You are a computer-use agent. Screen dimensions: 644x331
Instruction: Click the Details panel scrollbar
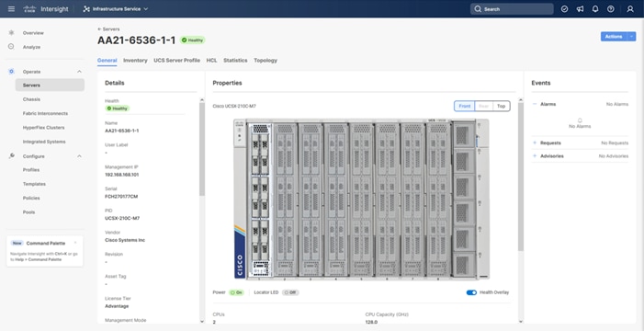[x=202, y=149]
